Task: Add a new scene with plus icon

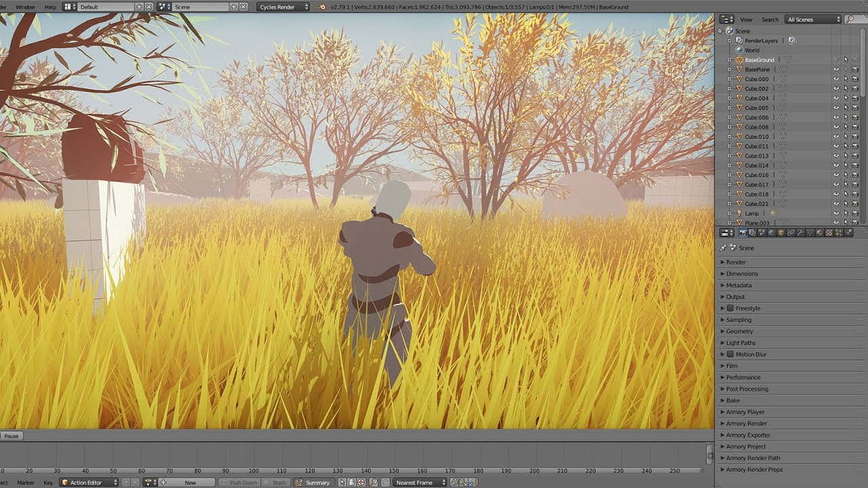Action: point(234,7)
